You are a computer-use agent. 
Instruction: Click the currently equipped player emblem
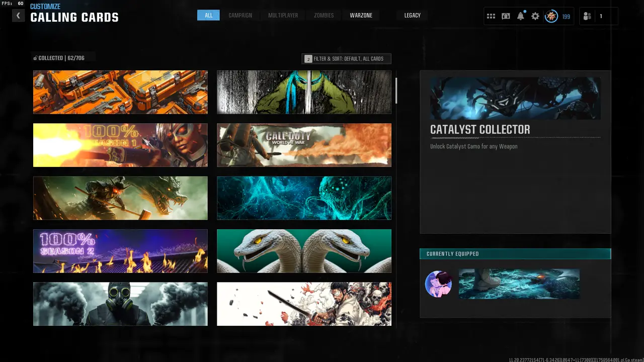pyautogui.click(x=438, y=284)
